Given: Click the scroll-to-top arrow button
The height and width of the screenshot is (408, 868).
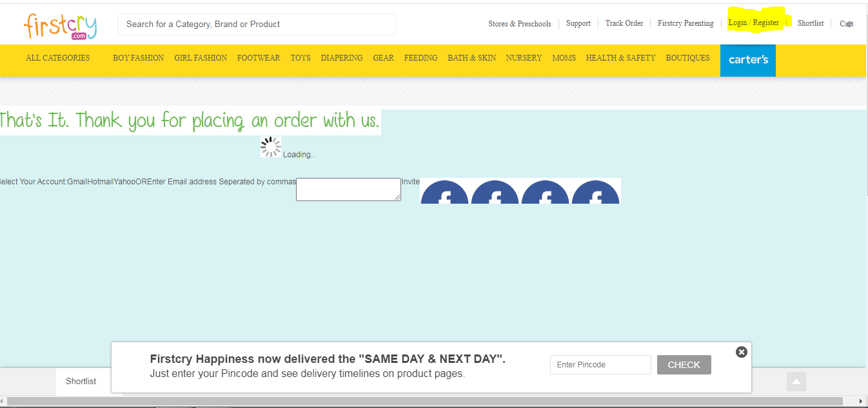Looking at the screenshot, I should (796, 382).
